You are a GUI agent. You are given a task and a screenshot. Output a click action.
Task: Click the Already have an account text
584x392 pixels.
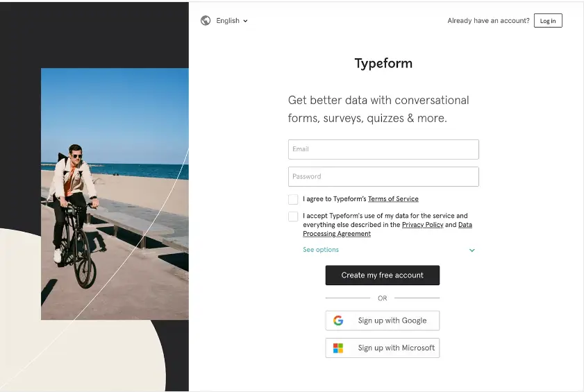488,21
